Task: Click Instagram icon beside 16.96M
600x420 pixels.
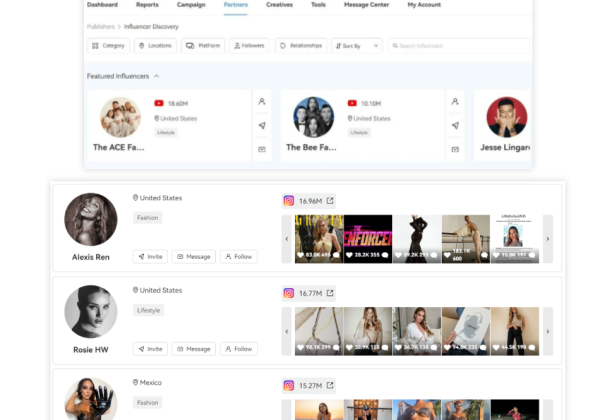Action: tap(289, 201)
